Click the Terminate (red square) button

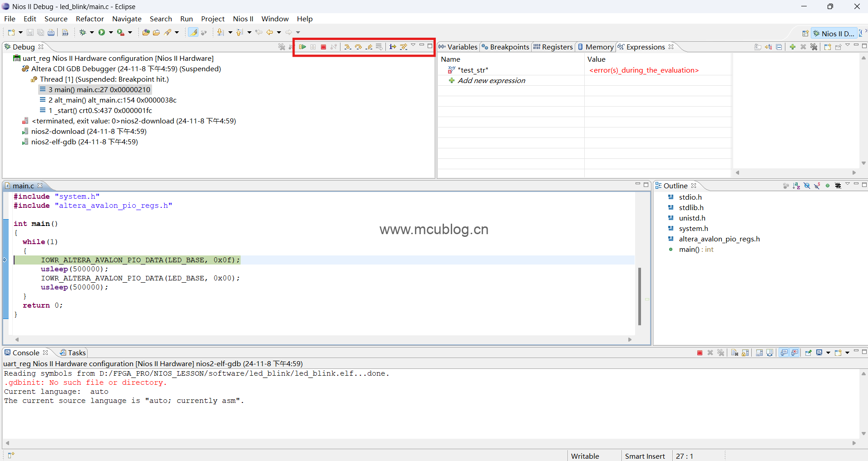pyautogui.click(x=324, y=47)
